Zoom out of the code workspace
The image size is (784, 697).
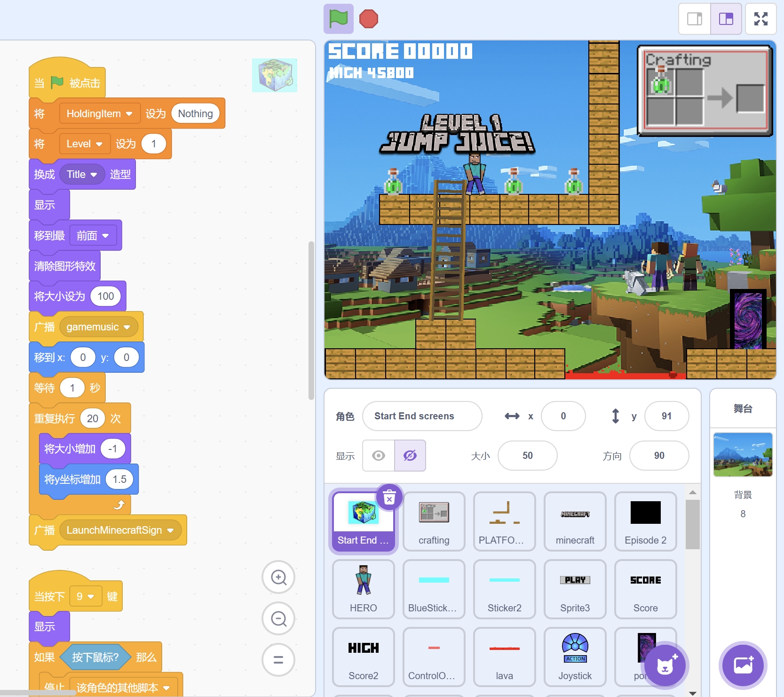278,618
